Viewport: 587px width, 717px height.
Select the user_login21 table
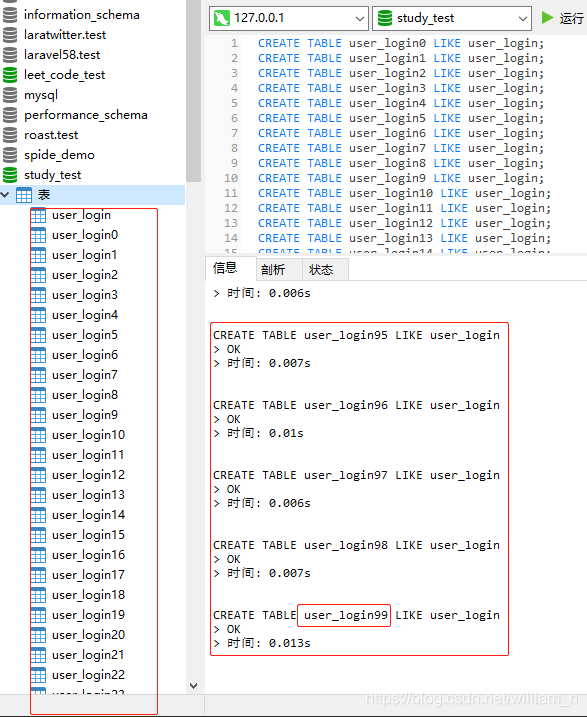tap(88, 655)
